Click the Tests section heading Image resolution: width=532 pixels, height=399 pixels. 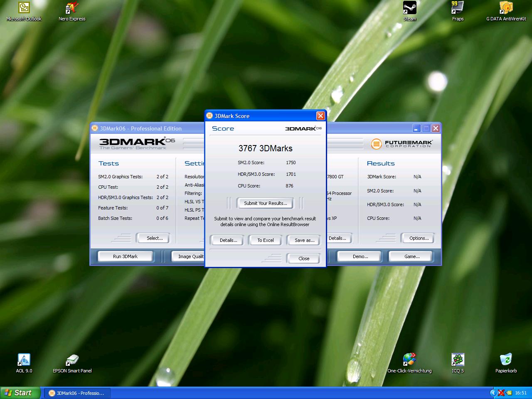(108, 163)
